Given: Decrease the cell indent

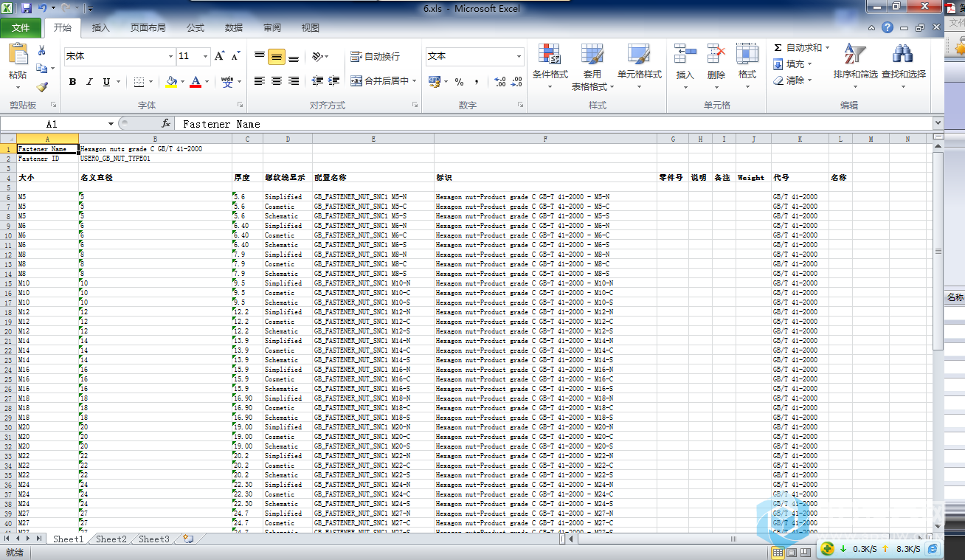Looking at the screenshot, I should tap(318, 81).
